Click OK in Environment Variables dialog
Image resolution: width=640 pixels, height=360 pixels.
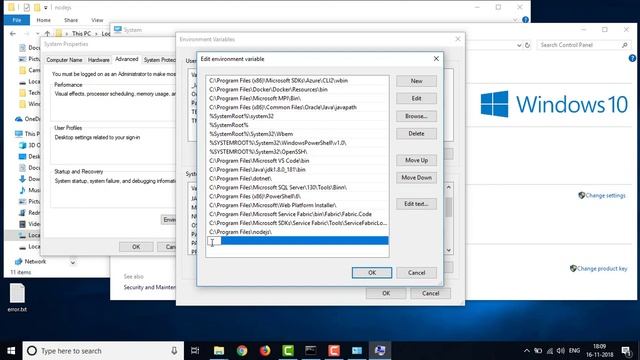tap(386, 293)
